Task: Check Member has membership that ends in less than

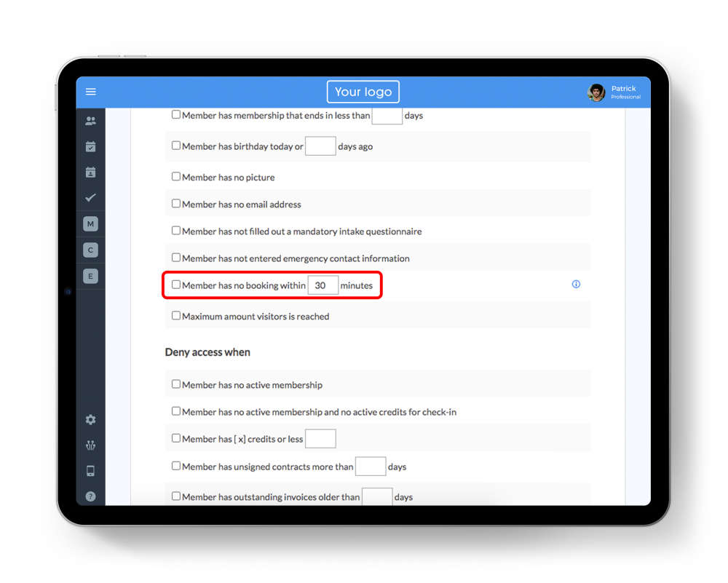Action: 176,115
